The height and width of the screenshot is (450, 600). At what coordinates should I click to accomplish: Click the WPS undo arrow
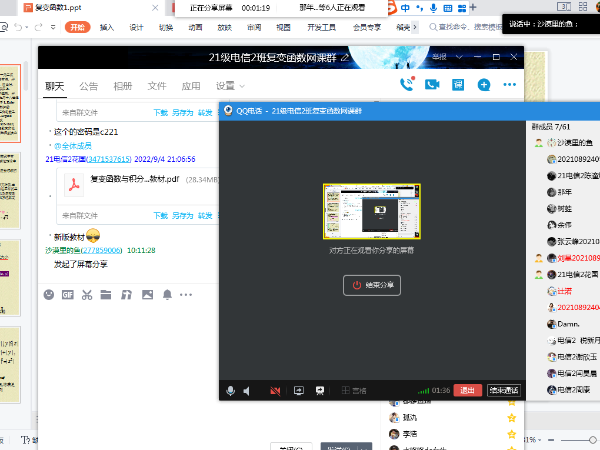click(18, 27)
